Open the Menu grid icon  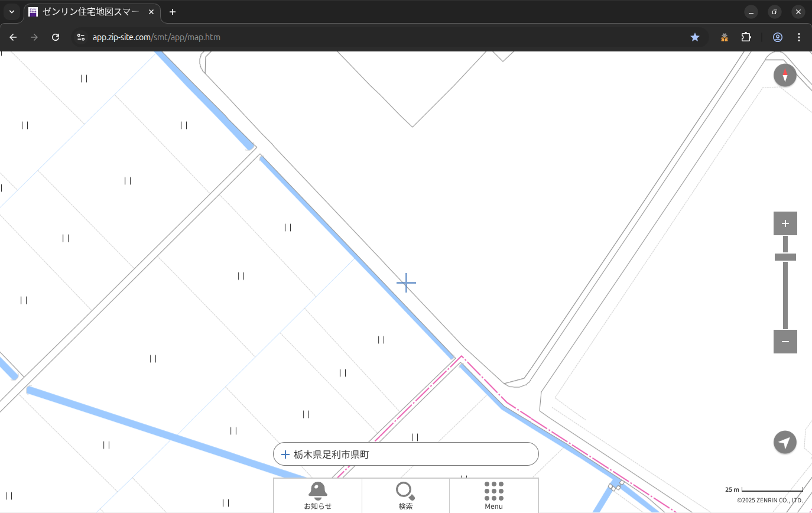click(493, 495)
